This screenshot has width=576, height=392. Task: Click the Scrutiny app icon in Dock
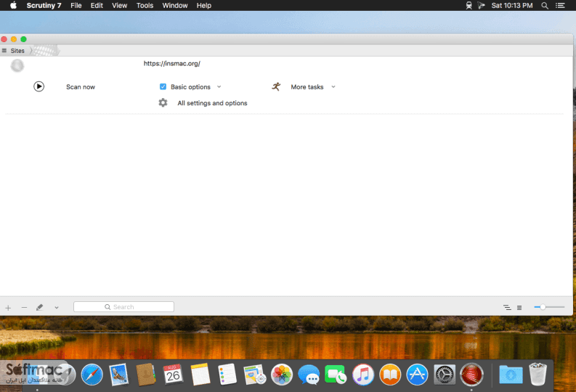tap(471, 375)
